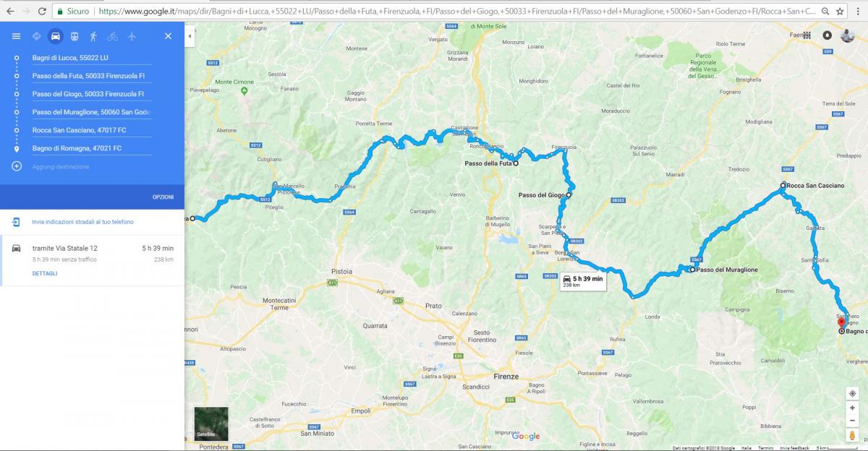
Task: Toggle Satellite view thumbnail
Action: [211, 424]
